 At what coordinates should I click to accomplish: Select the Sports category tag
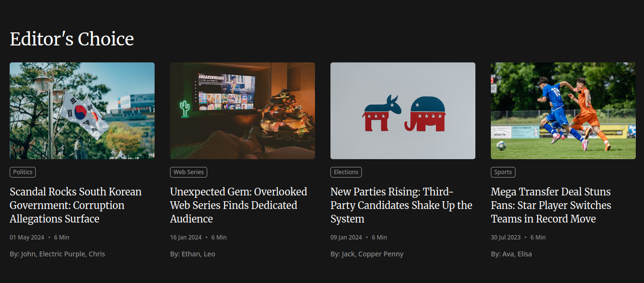tap(503, 172)
